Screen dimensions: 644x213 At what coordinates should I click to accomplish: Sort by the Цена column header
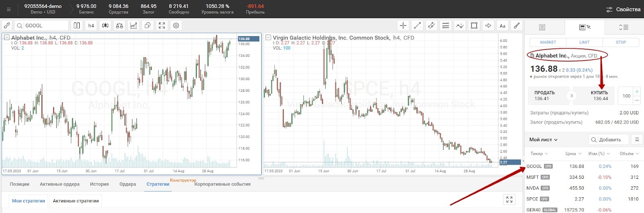click(573, 153)
